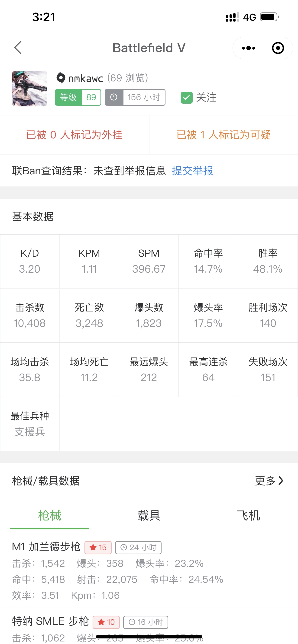Tap the red star 15 badge
This screenshot has width=298, height=644.
point(98,548)
